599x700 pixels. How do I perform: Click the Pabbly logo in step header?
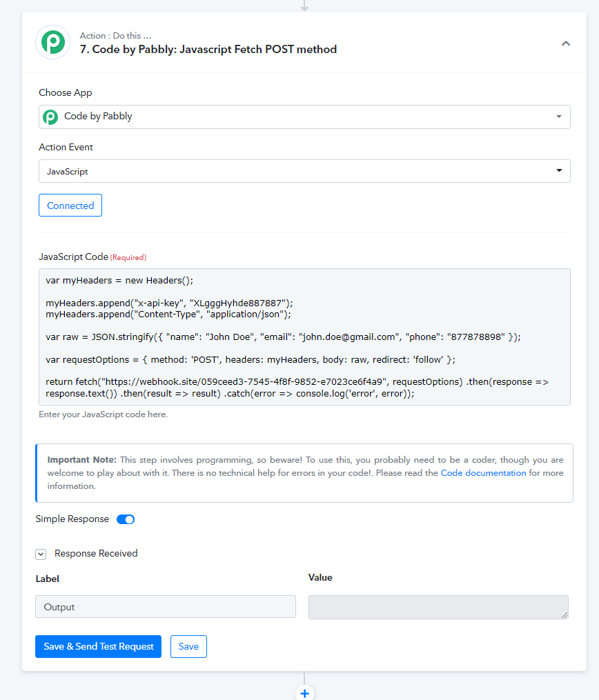[x=53, y=42]
